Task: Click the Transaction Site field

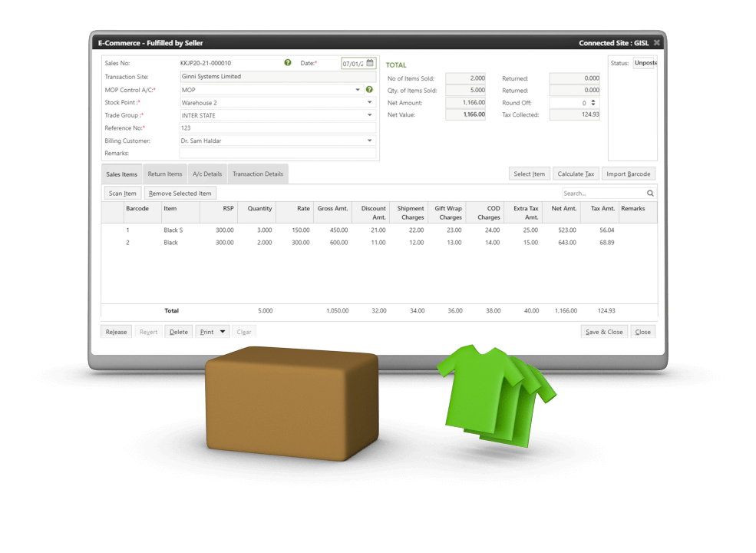Action: [278, 76]
